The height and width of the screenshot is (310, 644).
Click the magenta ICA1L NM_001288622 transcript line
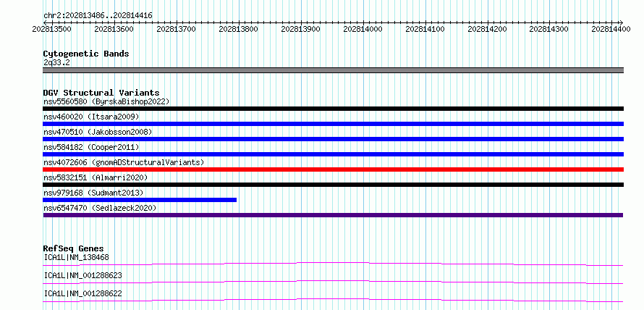333,300
